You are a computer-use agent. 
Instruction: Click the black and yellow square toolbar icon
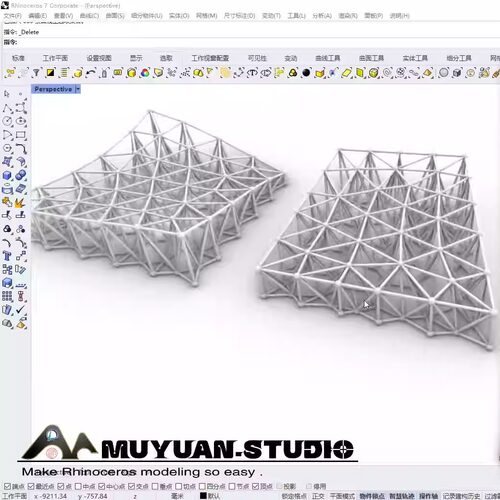coord(50,72)
